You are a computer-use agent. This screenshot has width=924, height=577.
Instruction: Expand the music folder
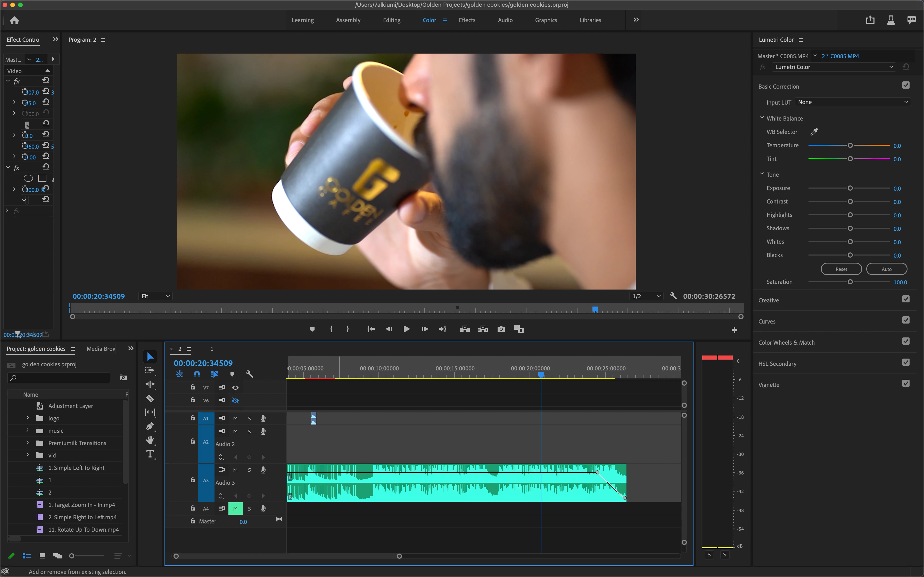pyautogui.click(x=28, y=430)
